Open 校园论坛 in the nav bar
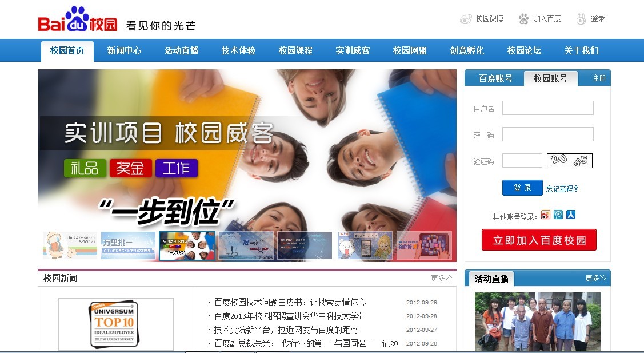Image resolution: width=644 pixels, height=353 pixels. 524,50
